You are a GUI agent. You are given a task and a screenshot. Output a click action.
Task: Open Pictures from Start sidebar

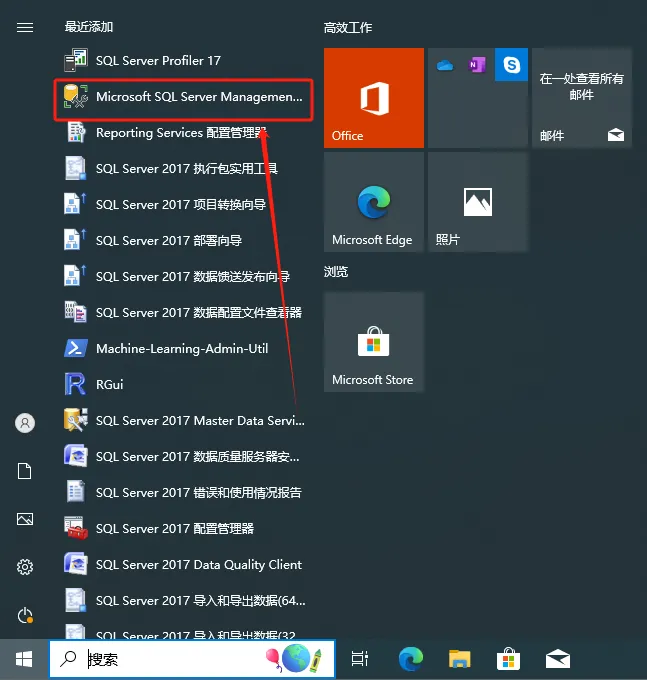[25, 519]
